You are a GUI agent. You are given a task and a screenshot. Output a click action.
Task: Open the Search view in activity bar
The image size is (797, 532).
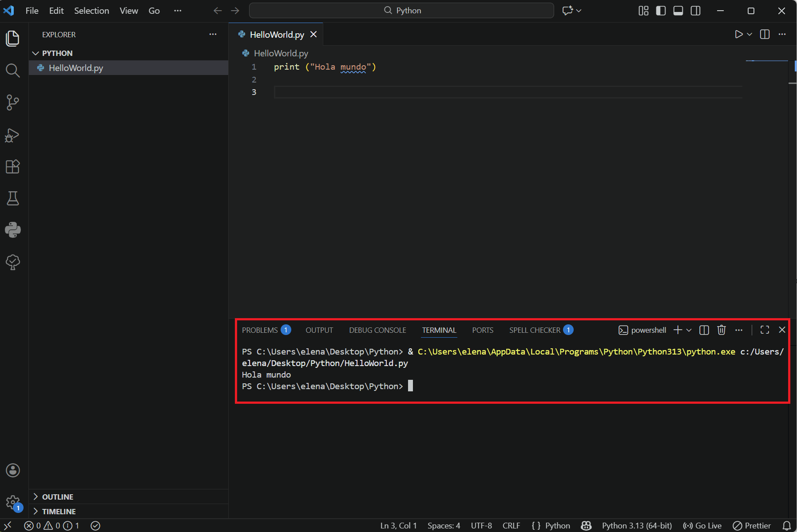[x=12, y=71]
